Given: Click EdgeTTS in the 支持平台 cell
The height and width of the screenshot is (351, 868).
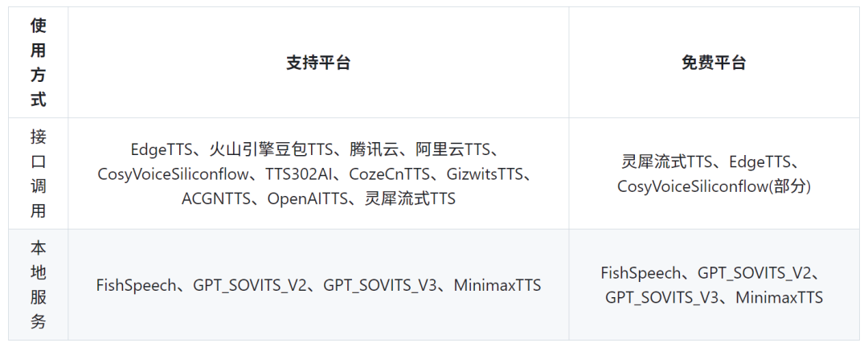Looking at the screenshot, I should [x=162, y=149].
